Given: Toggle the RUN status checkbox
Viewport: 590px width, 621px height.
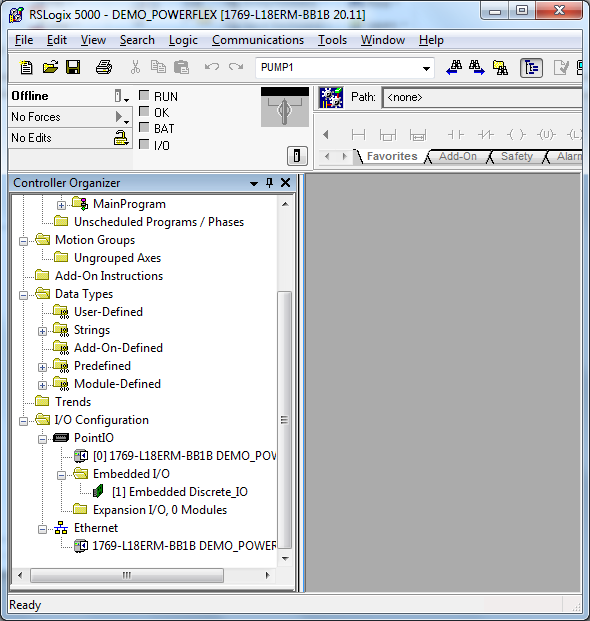Looking at the screenshot, I should pyautogui.click(x=144, y=95).
